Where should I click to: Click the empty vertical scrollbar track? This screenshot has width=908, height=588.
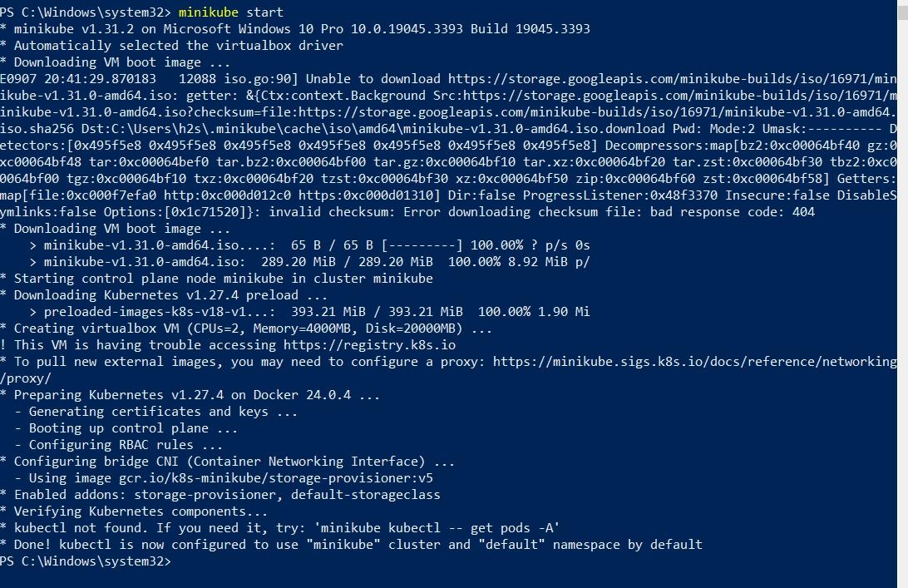tap(902, 304)
